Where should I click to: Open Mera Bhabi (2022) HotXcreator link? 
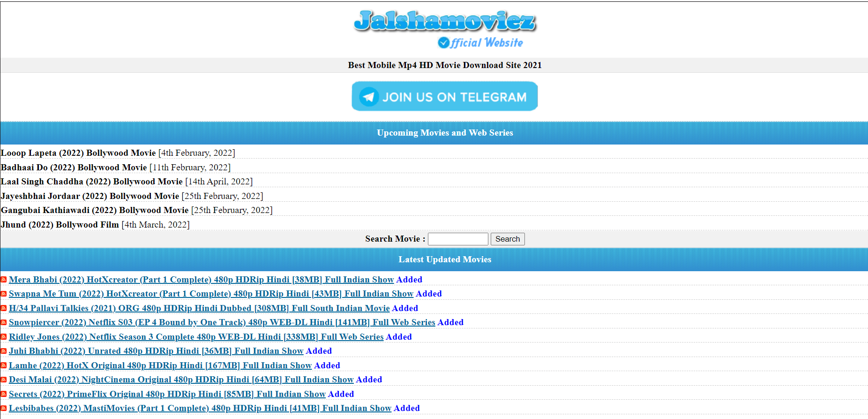pos(201,280)
